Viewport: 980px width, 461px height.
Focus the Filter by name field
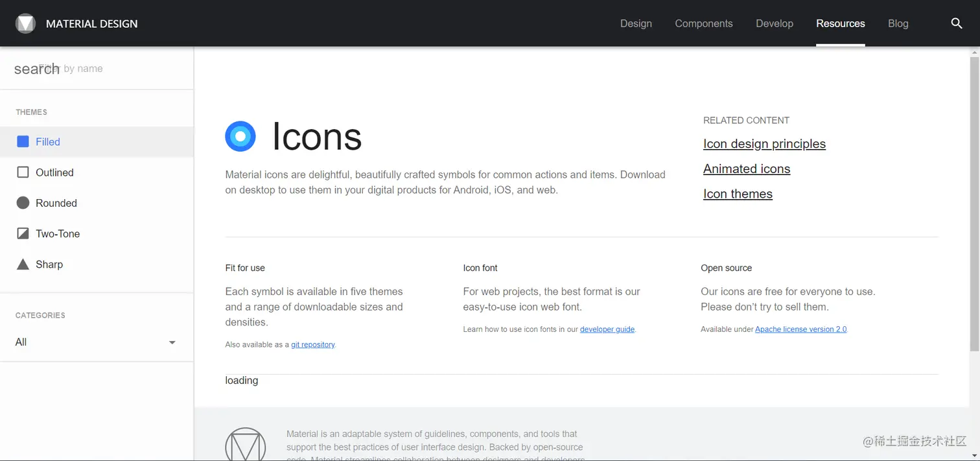pyautogui.click(x=97, y=69)
